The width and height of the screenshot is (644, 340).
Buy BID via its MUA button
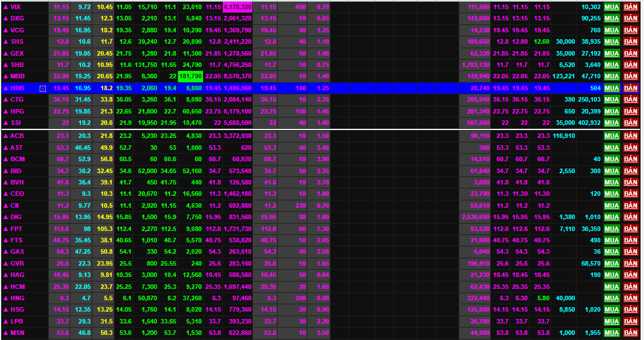click(x=612, y=171)
